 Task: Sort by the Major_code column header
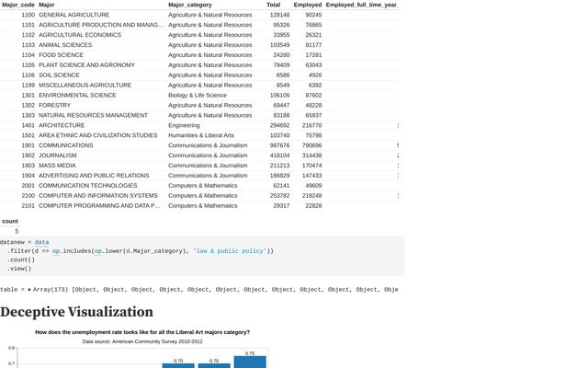[x=18, y=6]
